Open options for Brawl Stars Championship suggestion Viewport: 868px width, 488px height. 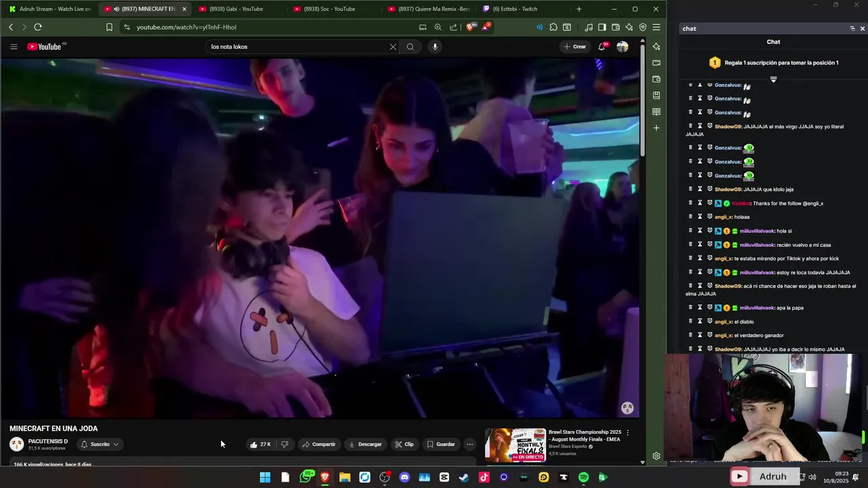(628, 432)
